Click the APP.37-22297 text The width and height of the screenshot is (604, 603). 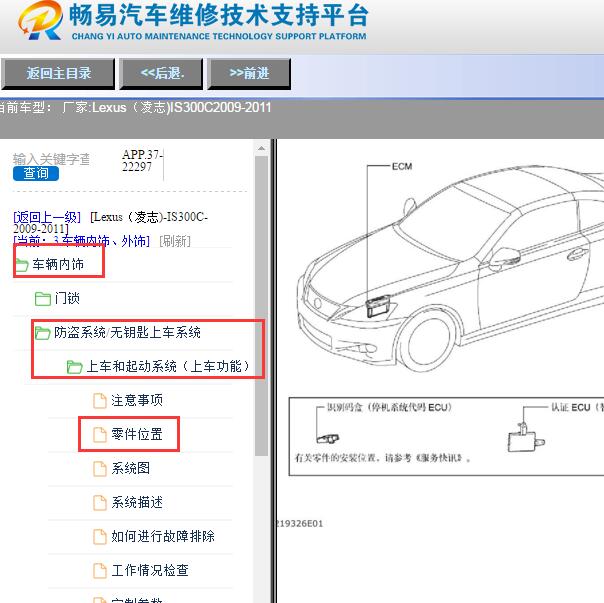pos(142,161)
